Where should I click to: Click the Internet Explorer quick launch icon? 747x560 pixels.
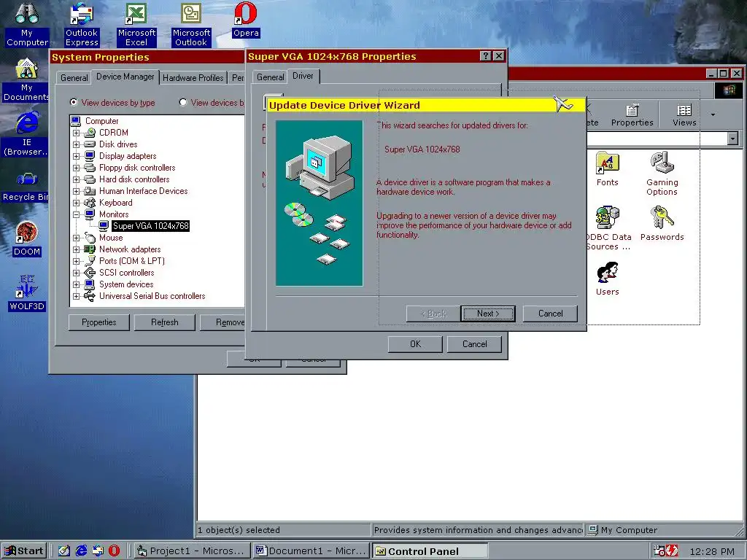pyautogui.click(x=81, y=551)
